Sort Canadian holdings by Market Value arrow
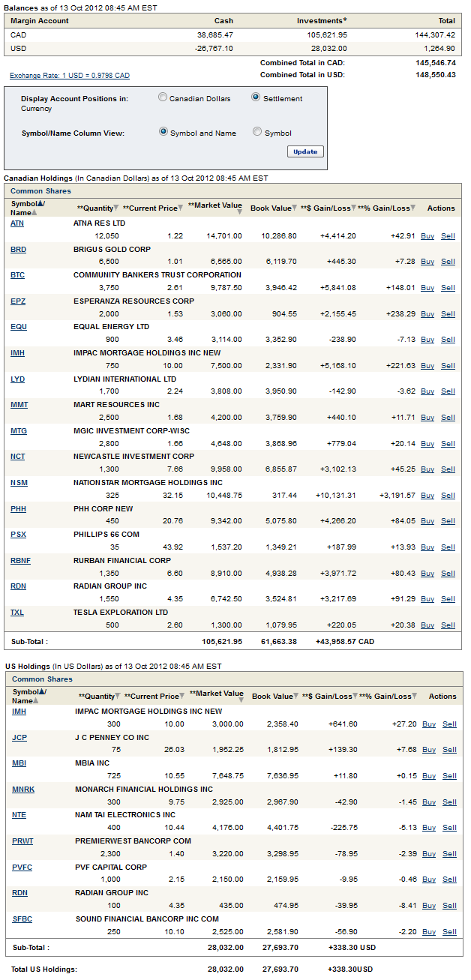The height and width of the screenshot is (980, 471). tap(238, 211)
